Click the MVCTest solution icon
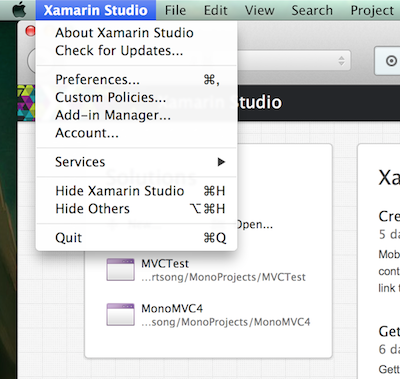The height and width of the screenshot is (379, 400). (121, 270)
